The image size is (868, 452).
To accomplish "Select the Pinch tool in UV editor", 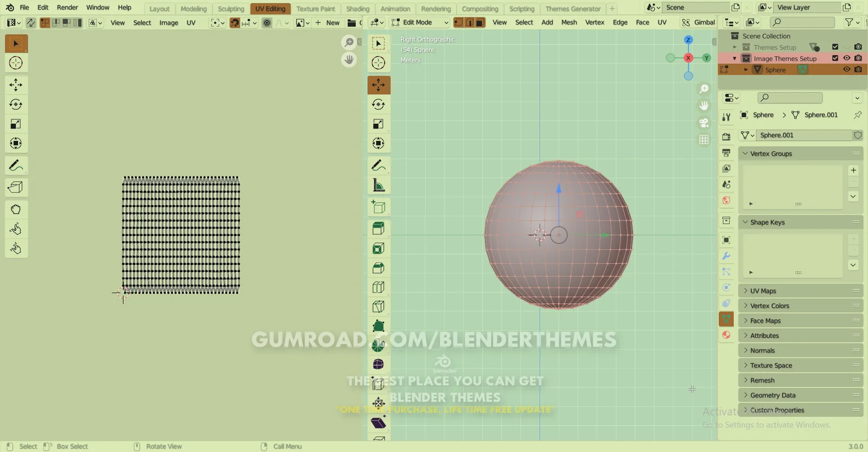I will point(16,248).
